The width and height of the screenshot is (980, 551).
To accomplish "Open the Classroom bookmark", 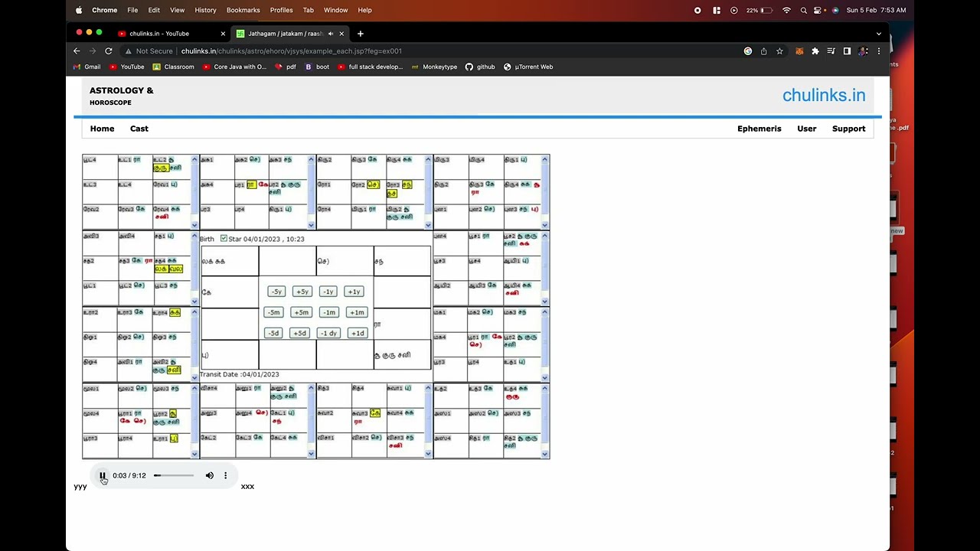I will 174,67.
